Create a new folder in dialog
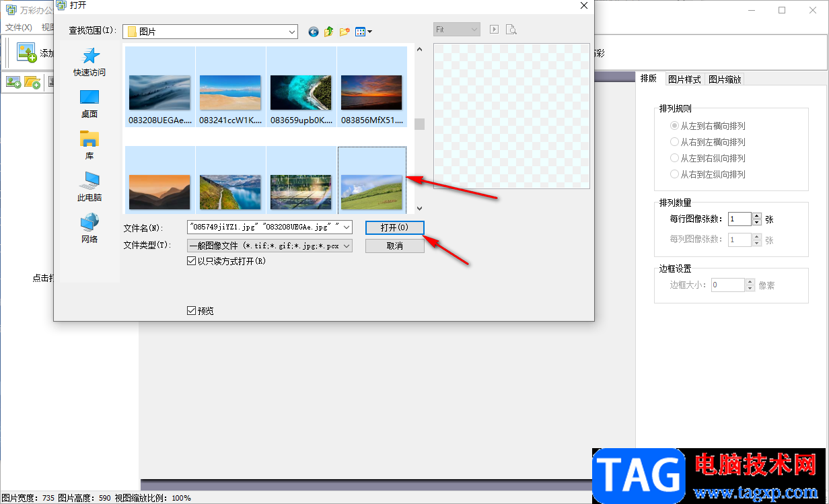The height and width of the screenshot is (504, 829). [345, 32]
